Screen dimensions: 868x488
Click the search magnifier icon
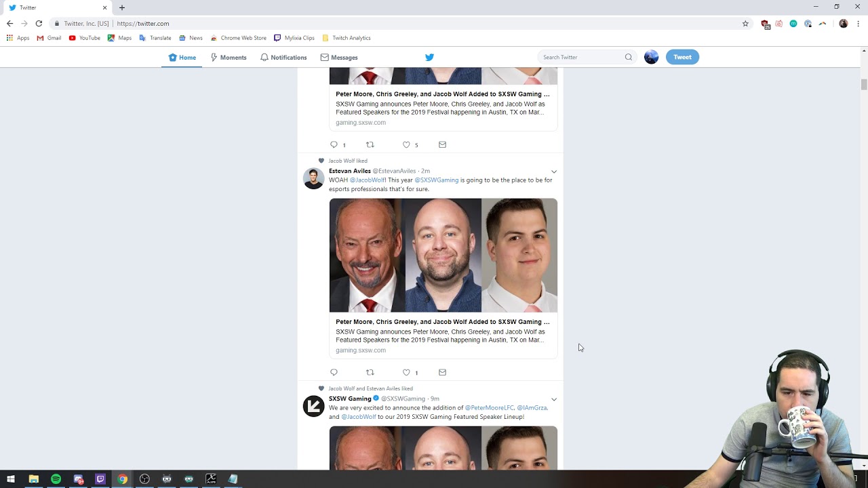pyautogui.click(x=629, y=57)
